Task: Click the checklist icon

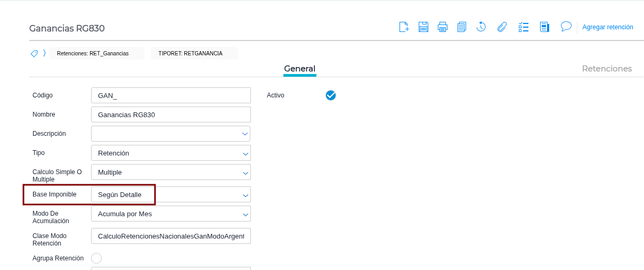Action: pos(523,27)
